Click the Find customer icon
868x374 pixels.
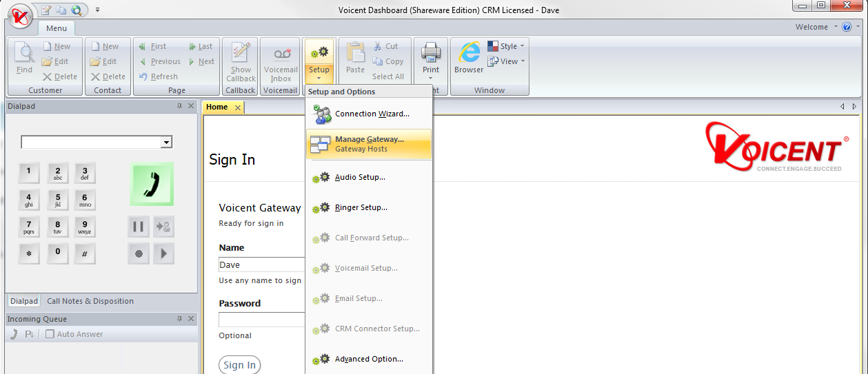(24, 58)
